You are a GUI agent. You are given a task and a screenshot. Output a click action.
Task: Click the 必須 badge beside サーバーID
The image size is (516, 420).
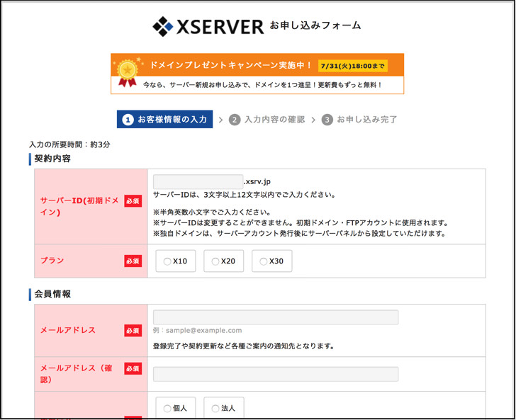click(x=133, y=201)
